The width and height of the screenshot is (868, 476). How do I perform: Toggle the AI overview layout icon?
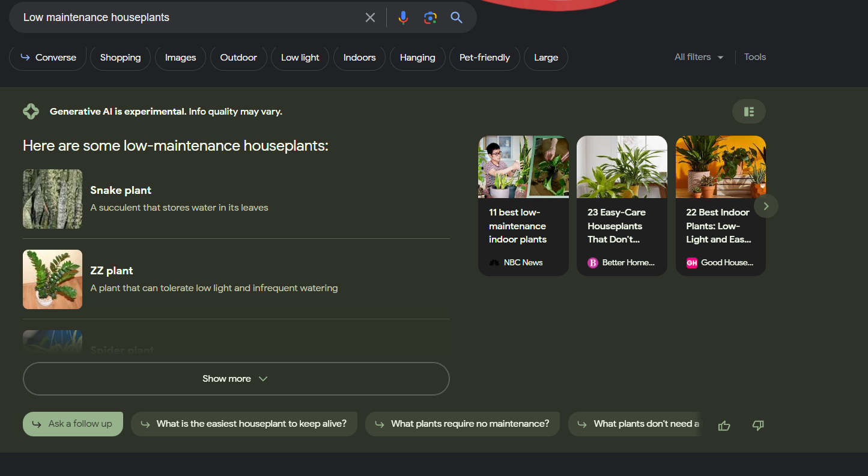tap(749, 112)
